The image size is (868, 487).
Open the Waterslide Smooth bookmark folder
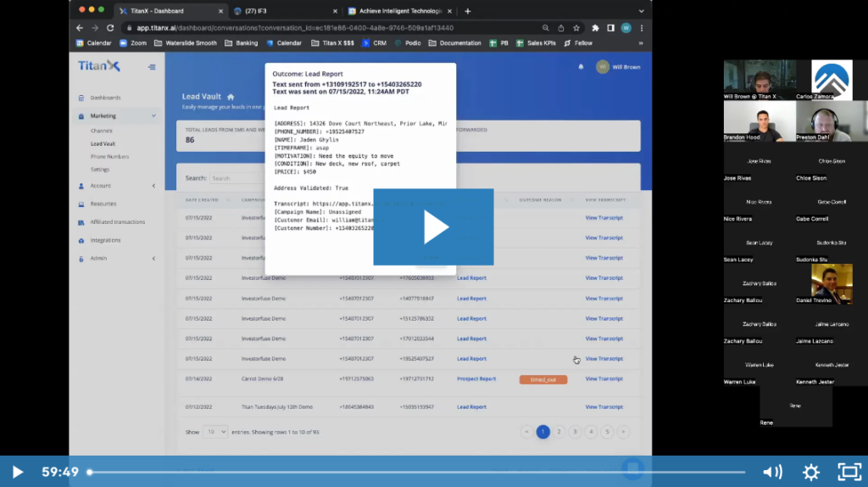pyautogui.click(x=186, y=43)
